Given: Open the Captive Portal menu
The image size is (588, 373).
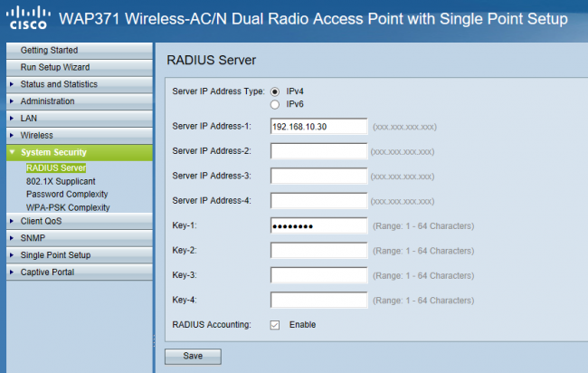Looking at the screenshot, I should (80, 273).
